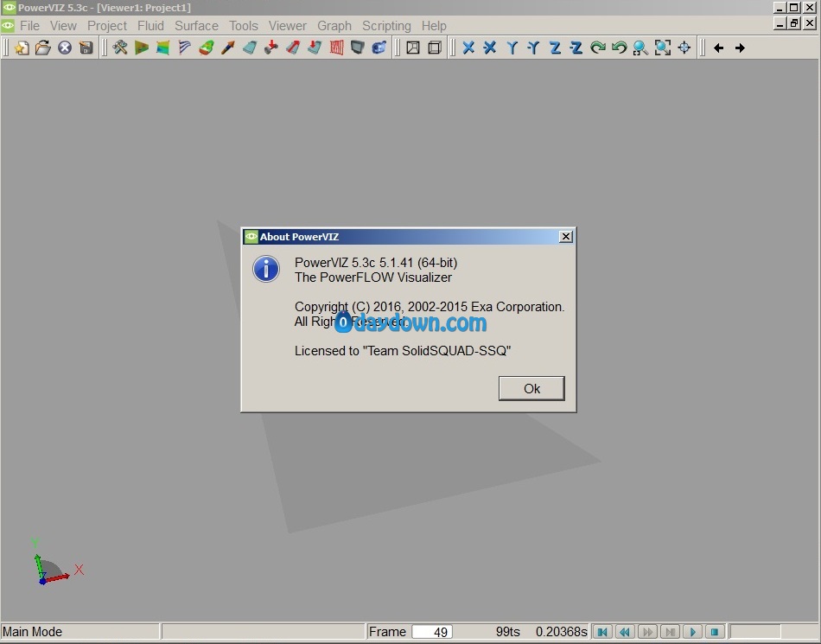Open a project with folder icon
The height and width of the screenshot is (644, 821).
[43, 48]
